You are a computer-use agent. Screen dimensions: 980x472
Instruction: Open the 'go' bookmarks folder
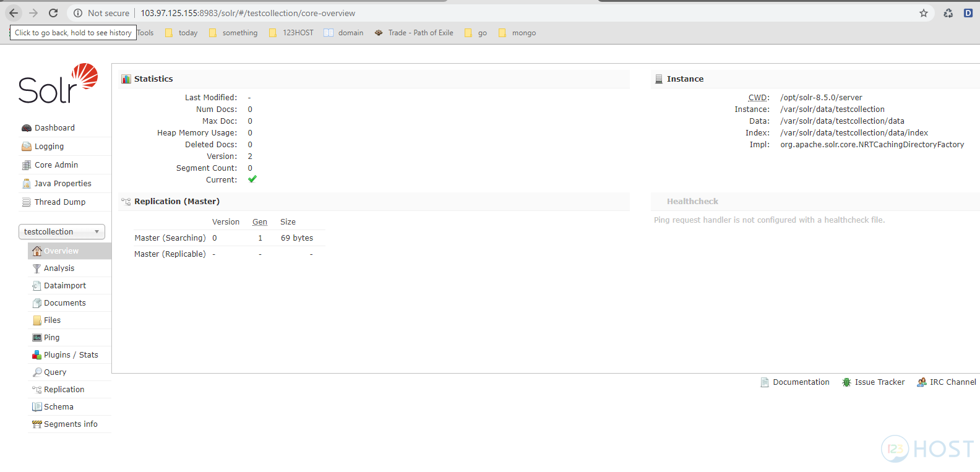tap(476, 33)
